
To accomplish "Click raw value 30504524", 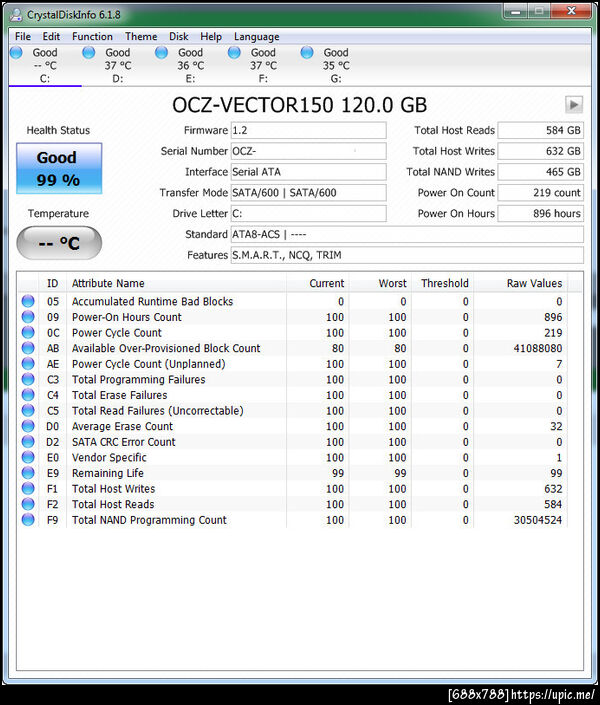I will coord(537,520).
